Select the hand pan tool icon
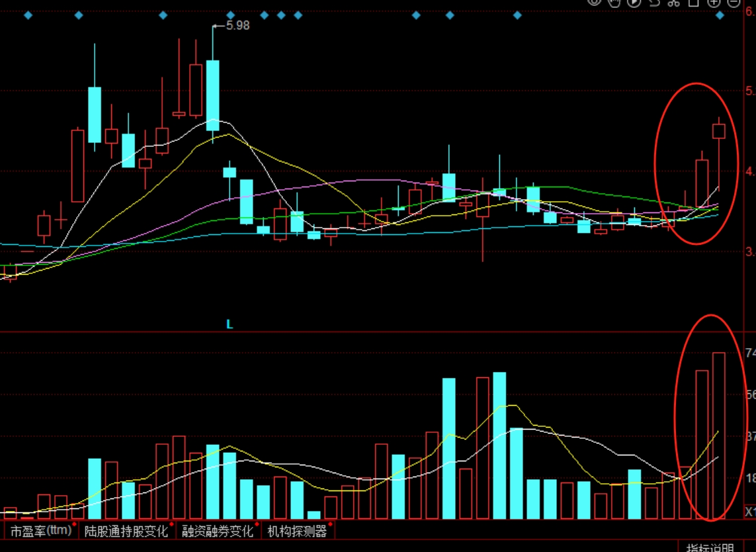756x552 pixels. click(614, 3)
